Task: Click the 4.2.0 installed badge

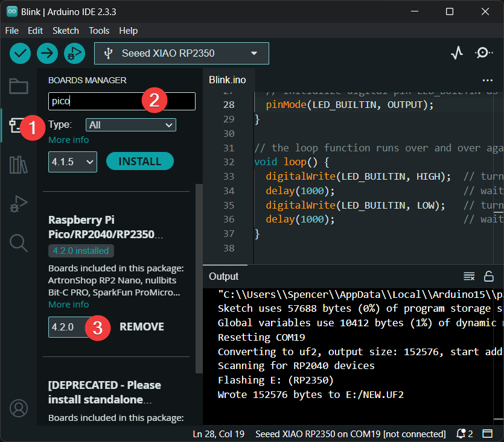Action: [x=81, y=251]
